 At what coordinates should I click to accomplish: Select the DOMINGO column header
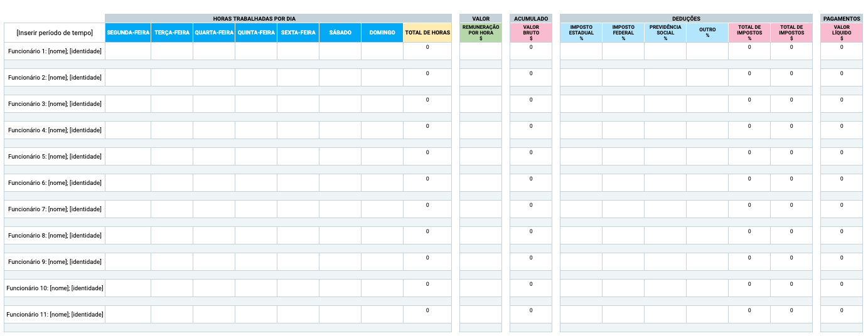pos(382,33)
